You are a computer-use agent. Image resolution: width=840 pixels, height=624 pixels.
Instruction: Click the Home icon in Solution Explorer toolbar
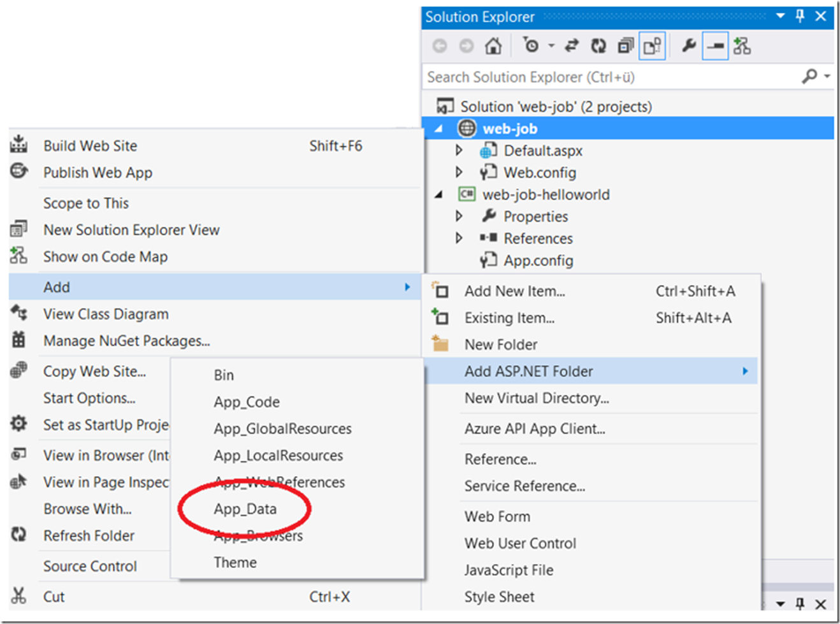493,46
